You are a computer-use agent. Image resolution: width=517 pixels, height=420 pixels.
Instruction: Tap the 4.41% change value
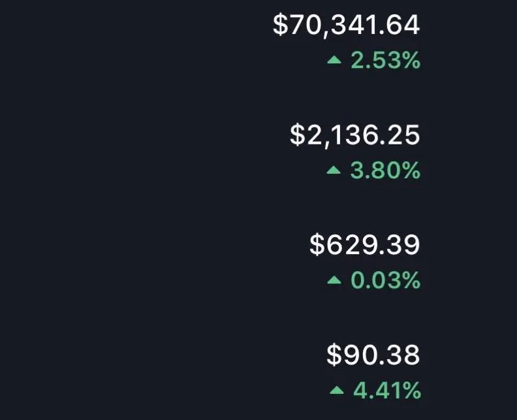pyautogui.click(x=387, y=391)
